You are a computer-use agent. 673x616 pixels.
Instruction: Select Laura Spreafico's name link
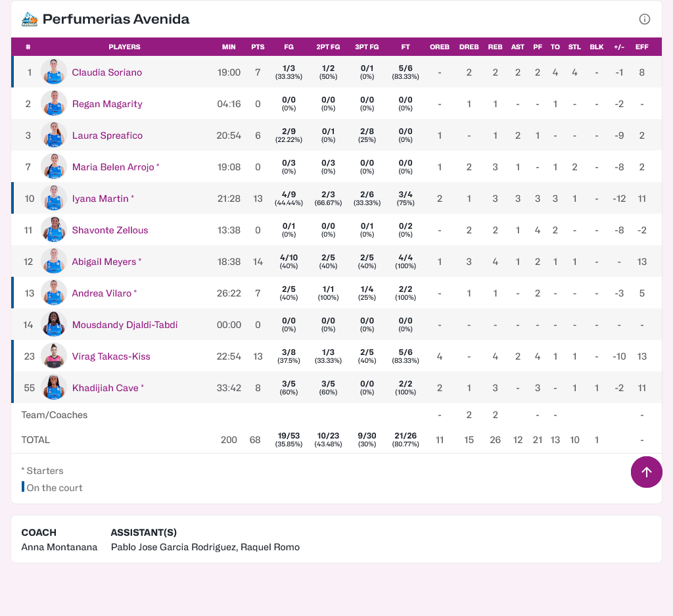[x=106, y=135]
